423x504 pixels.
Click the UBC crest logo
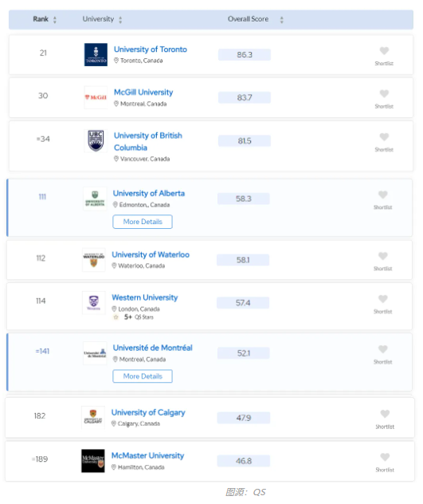pyautogui.click(x=96, y=141)
